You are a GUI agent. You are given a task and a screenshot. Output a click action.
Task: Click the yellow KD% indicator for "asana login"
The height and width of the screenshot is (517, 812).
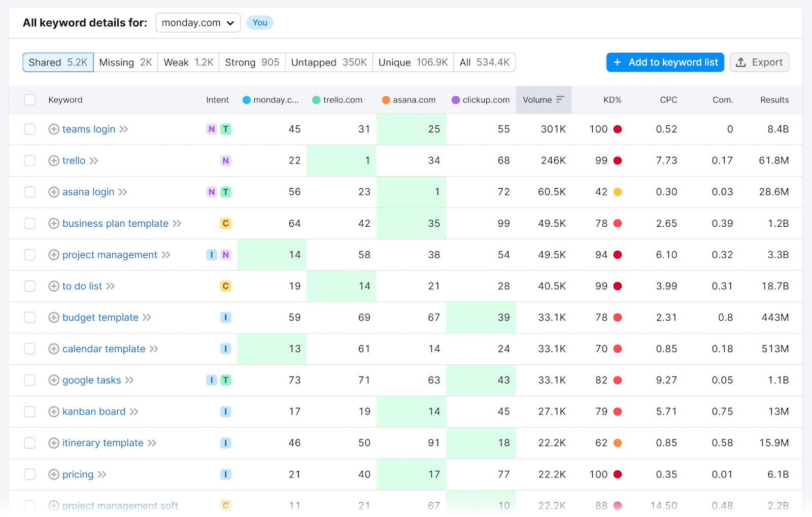coord(617,192)
